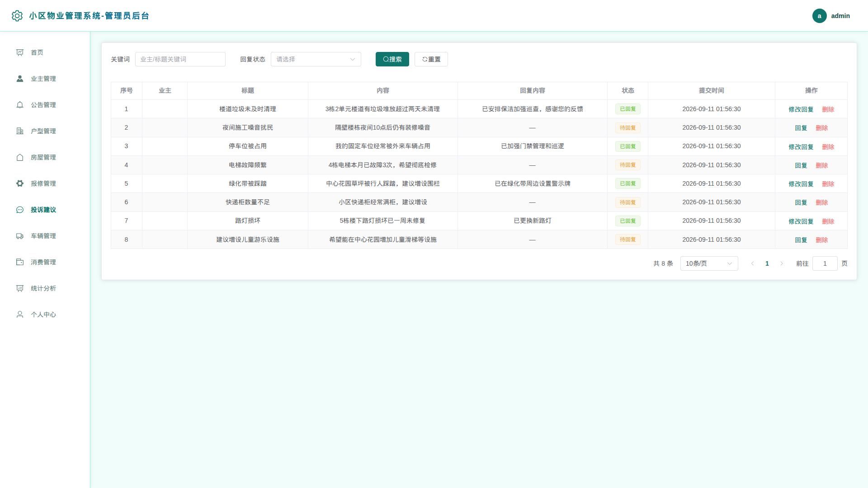Focus the 关键词 search input field
Screen dimensions: 868x488
(180, 59)
